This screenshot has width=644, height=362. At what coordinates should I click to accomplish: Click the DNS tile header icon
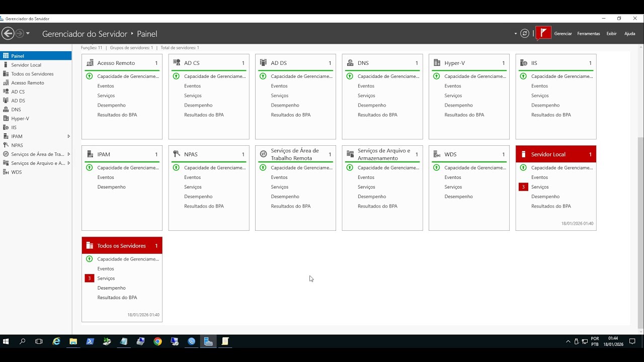pos(350,63)
